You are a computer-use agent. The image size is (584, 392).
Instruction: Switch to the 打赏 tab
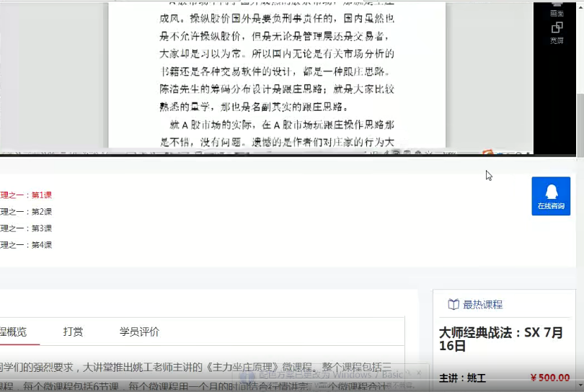click(73, 331)
